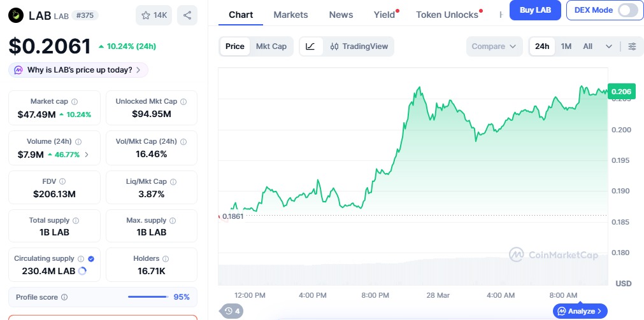Click the Market cap info icon
The image size is (644, 320).
pos(75,101)
